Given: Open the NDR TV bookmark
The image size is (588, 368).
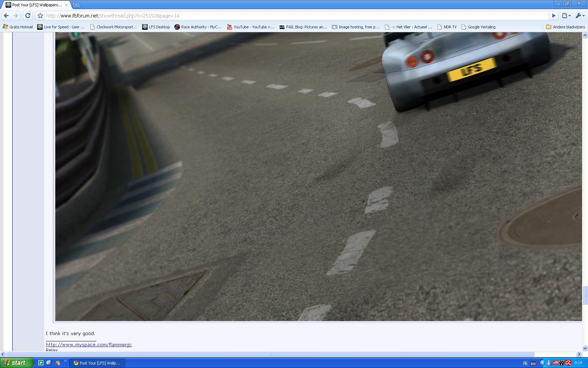Looking at the screenshot, I should [x=447, y=27].
